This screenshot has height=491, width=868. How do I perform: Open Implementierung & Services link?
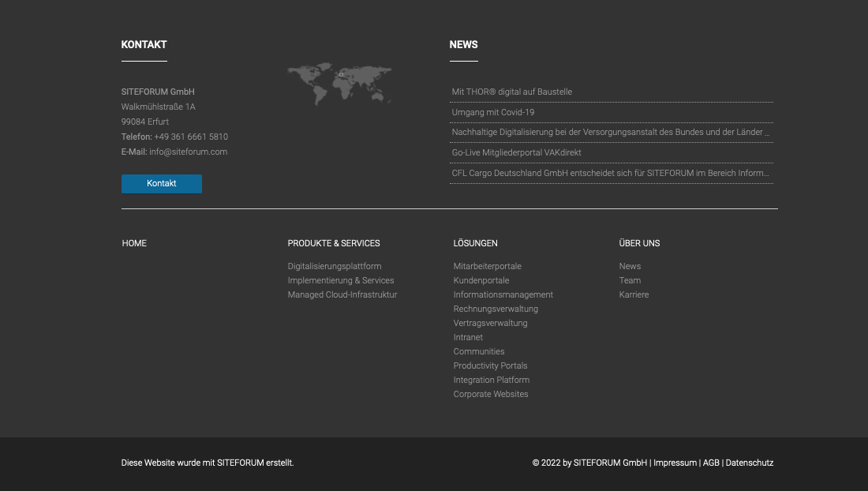[x=340, y=281]
